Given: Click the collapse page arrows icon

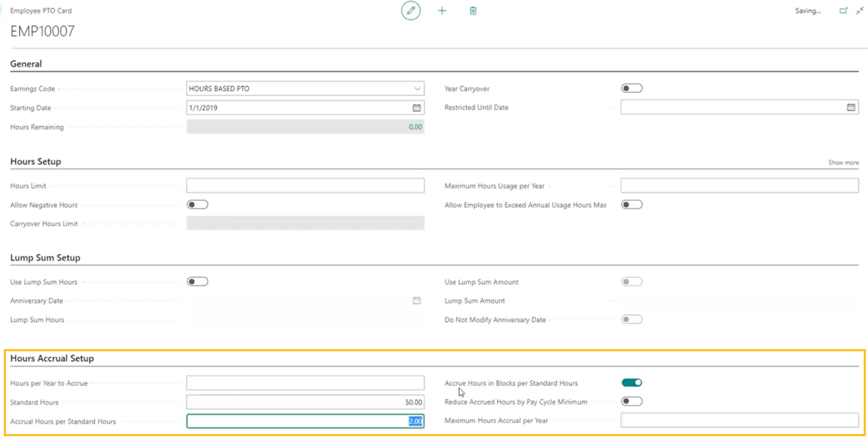Looking at the screenshot, I should tap(859, 11).
